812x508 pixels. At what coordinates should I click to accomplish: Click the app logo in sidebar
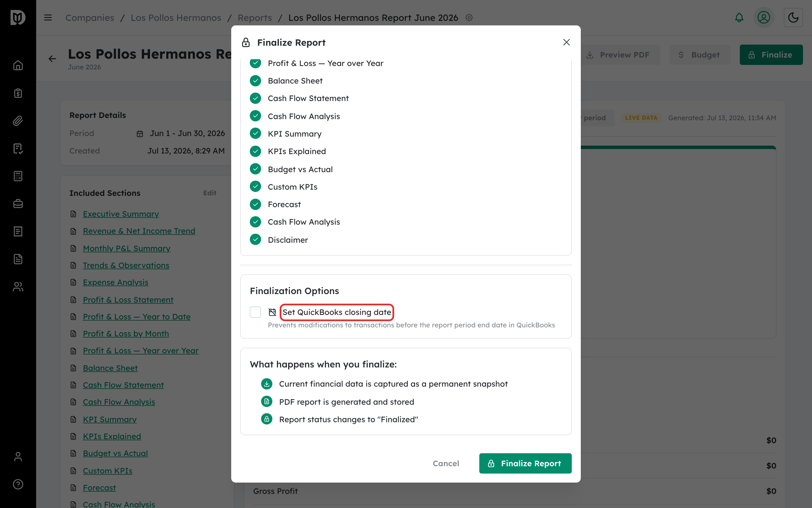(18, 17)
